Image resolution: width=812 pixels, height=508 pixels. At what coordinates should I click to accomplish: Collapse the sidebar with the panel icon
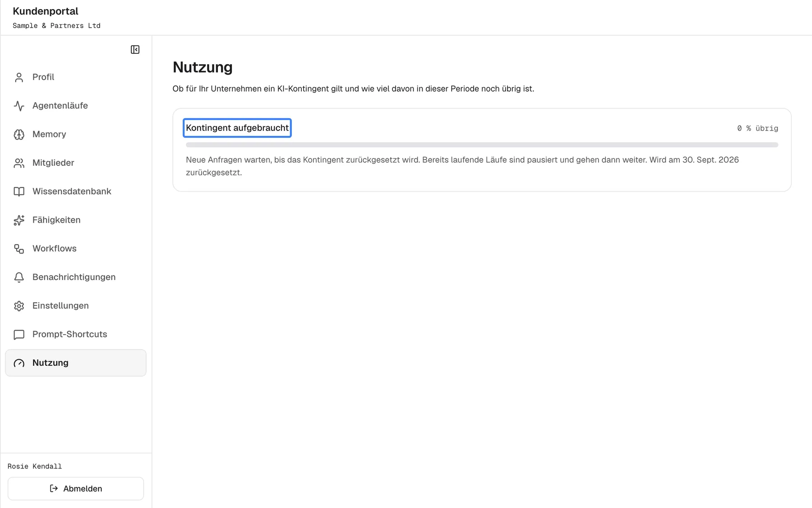135,50
